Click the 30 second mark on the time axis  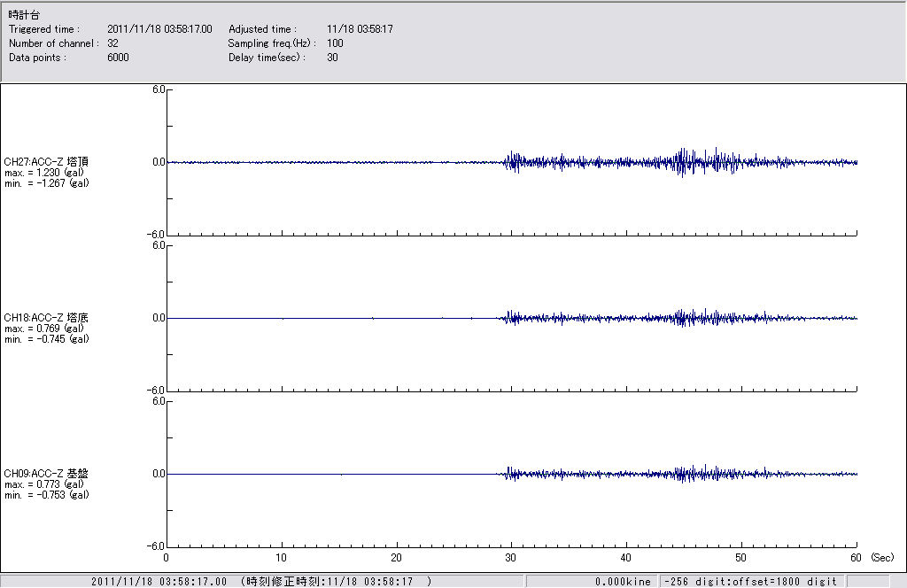click(x=511, y=558)
